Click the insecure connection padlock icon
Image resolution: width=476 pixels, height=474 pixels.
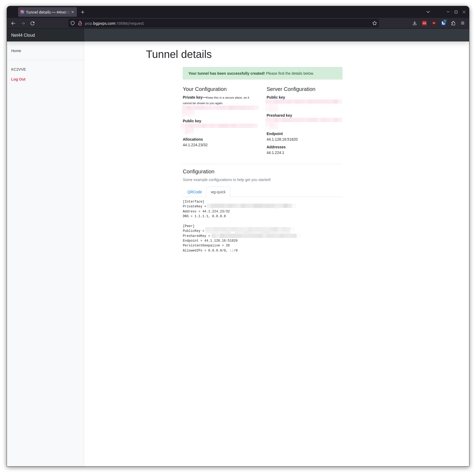pyautogui.click(x=80, y=23)
